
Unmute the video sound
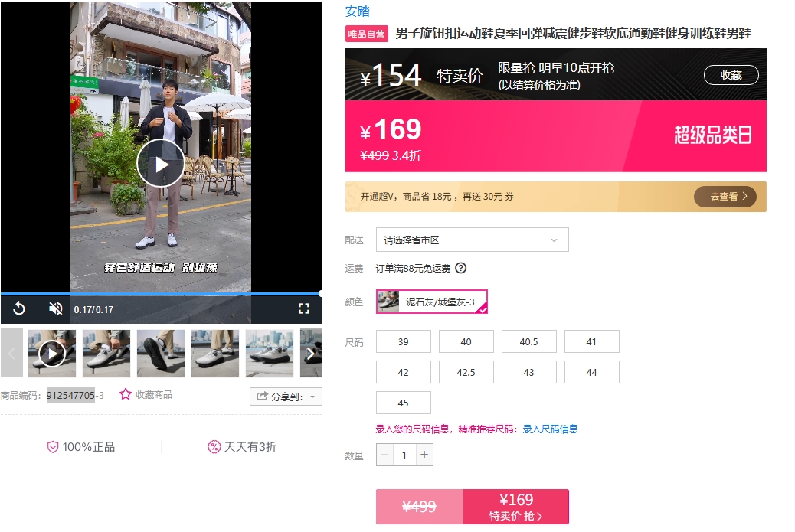click(x=55, y=308)
